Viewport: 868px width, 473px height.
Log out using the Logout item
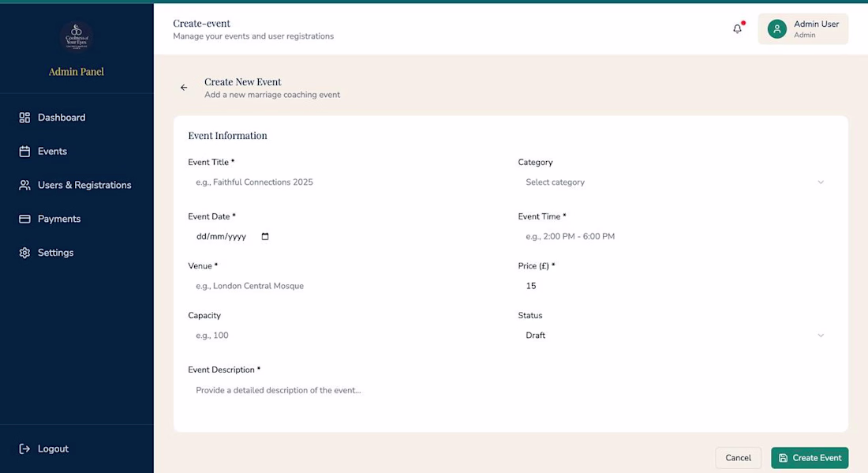tap(77, 449)
